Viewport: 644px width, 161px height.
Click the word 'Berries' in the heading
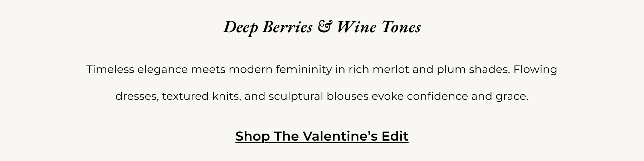[287, 27]
